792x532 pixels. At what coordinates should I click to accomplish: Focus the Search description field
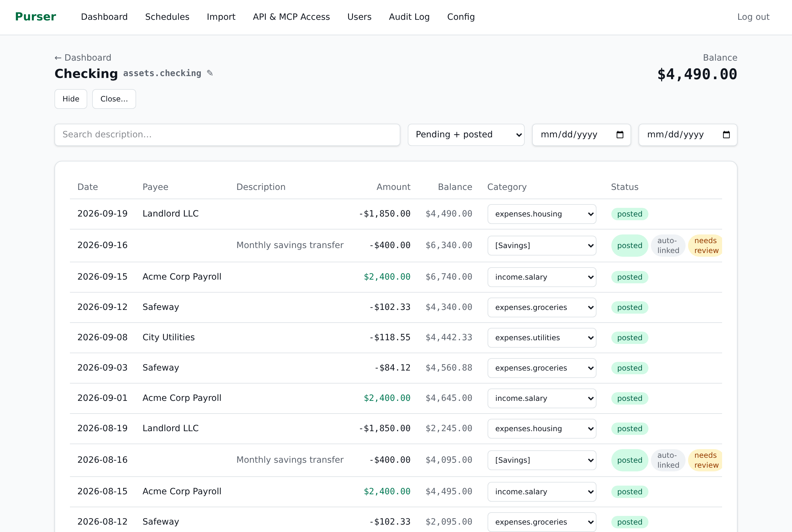pos(227,135)
